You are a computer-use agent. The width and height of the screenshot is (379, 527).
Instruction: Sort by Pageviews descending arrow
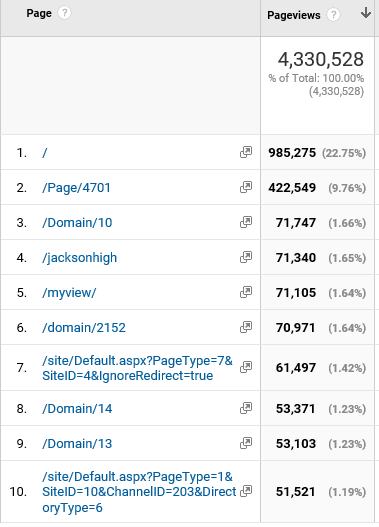(x=366, y=13)
